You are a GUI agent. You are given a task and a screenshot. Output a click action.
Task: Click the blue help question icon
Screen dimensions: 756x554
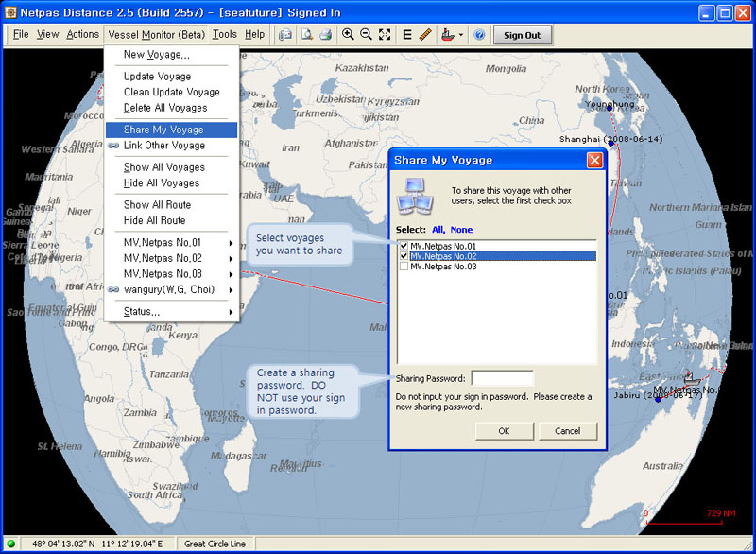click(x=479, y=35)
